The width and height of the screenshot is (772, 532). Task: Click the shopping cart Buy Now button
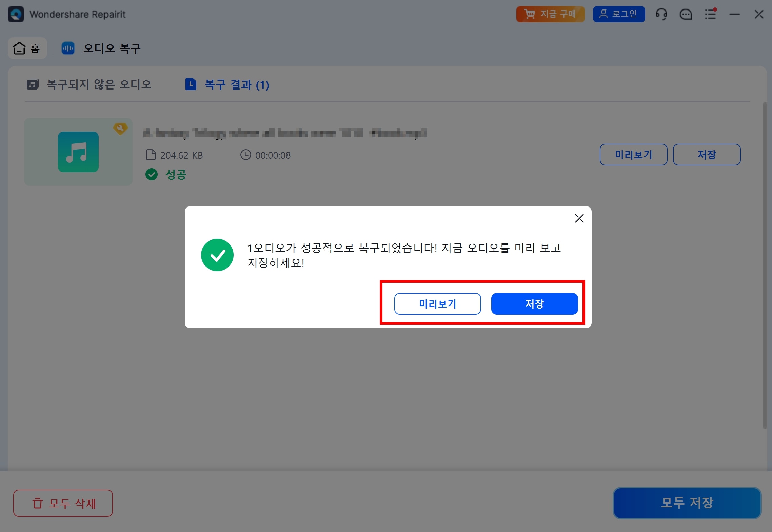(x=550, y=14)
